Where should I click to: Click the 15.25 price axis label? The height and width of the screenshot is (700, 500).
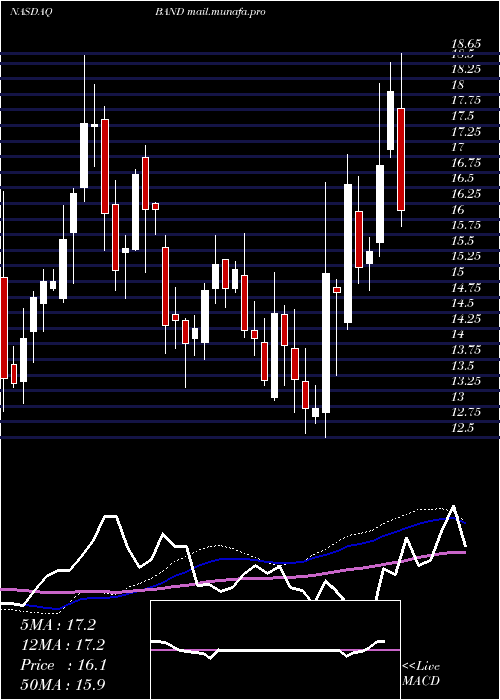tap(466, 257)
